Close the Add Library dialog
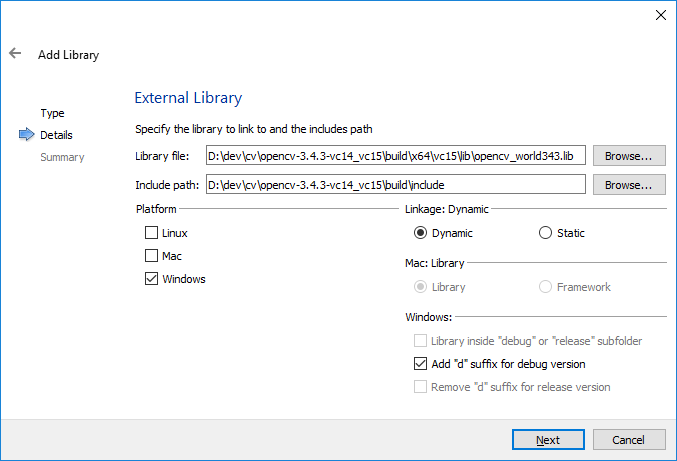677x461 pixels. (x=661, y=15)
